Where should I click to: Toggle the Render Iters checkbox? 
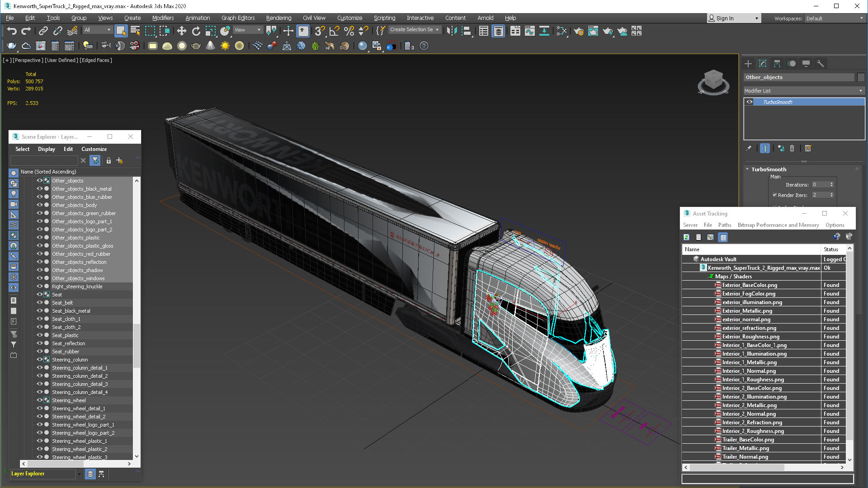tap(775, 195)
